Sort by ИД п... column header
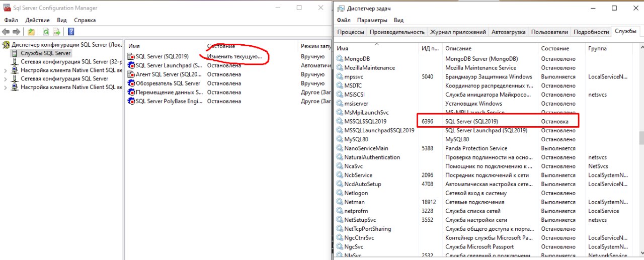The image size is (644, 260). click(430, 48)
